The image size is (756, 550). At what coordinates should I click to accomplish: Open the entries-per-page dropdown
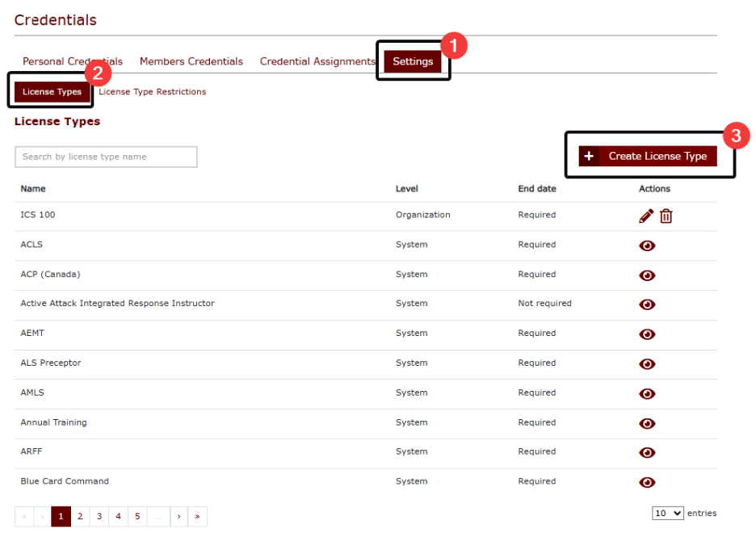[668, 514]
